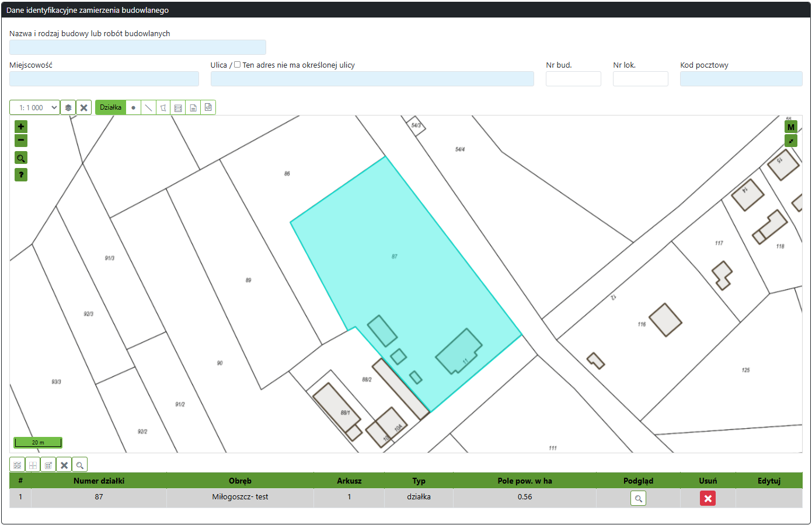Open the map help button

pyautogui.click(x=21, y=174)
